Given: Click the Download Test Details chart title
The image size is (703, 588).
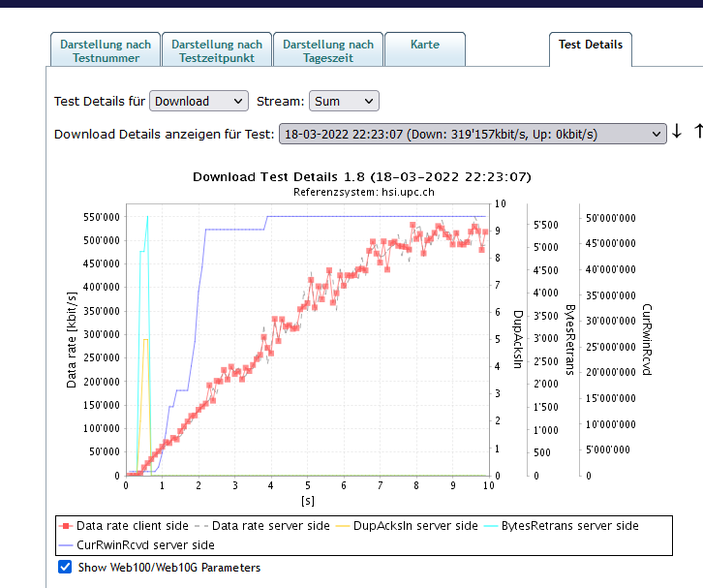Looking at the screenshot, I should point(361,177).
